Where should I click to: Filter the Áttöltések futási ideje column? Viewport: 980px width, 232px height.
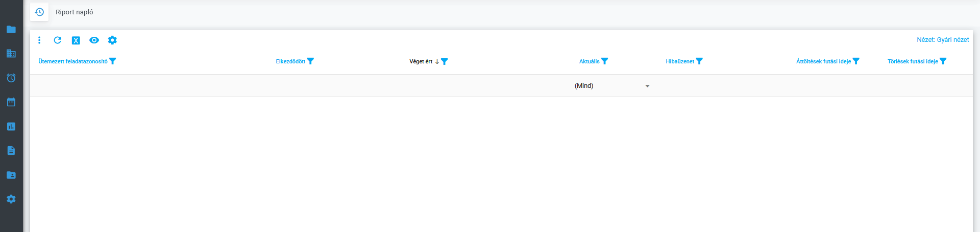click(856, 61)
